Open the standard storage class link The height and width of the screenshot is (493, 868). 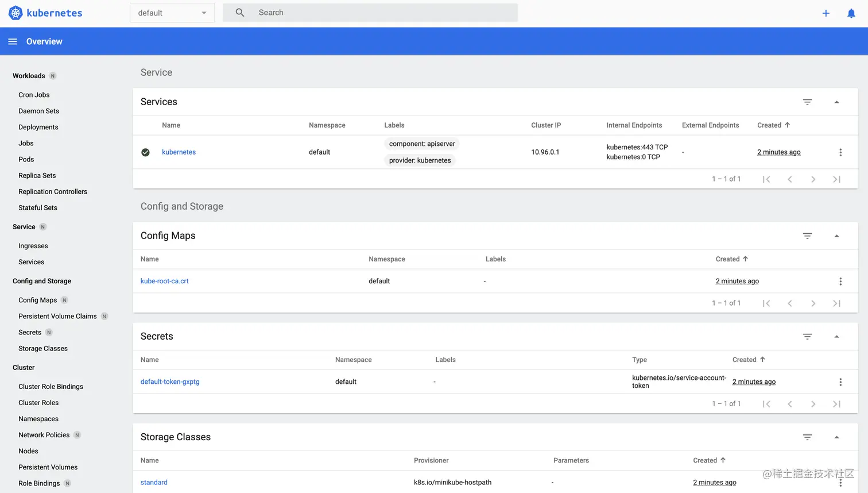point(154,483)
